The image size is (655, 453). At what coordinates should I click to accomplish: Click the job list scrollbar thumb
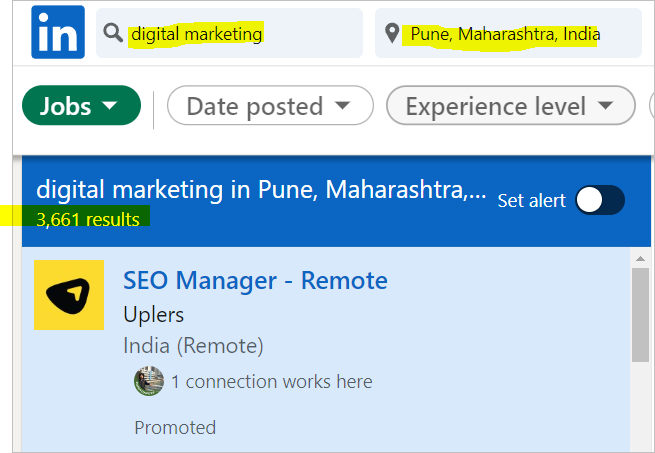[640, 315]
